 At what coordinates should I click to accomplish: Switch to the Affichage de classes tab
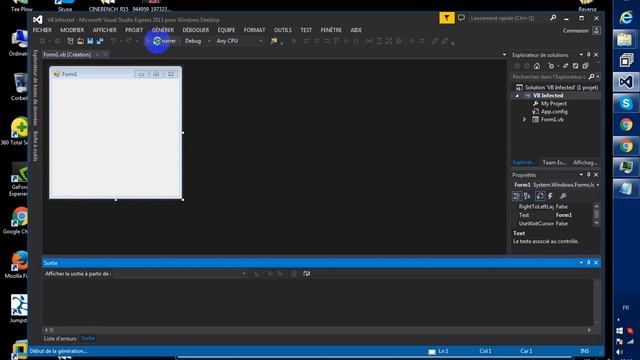(585, 162)
